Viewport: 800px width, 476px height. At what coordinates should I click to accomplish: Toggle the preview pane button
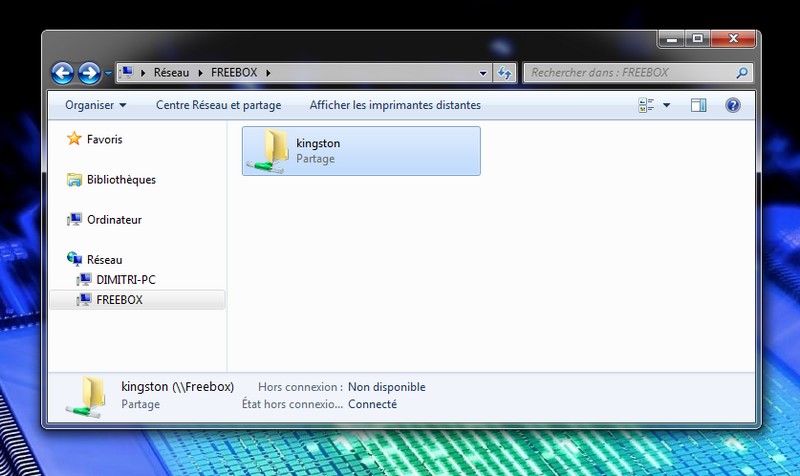[698, 106]
